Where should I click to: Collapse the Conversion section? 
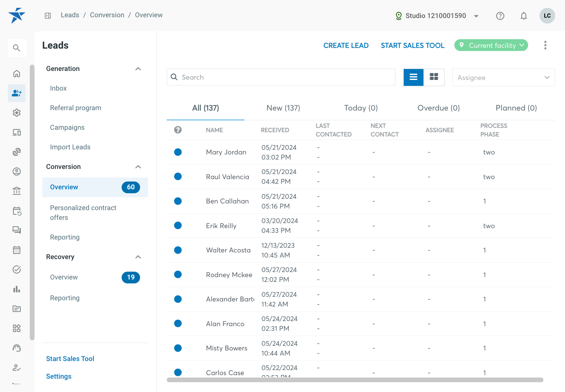point(138,167)
